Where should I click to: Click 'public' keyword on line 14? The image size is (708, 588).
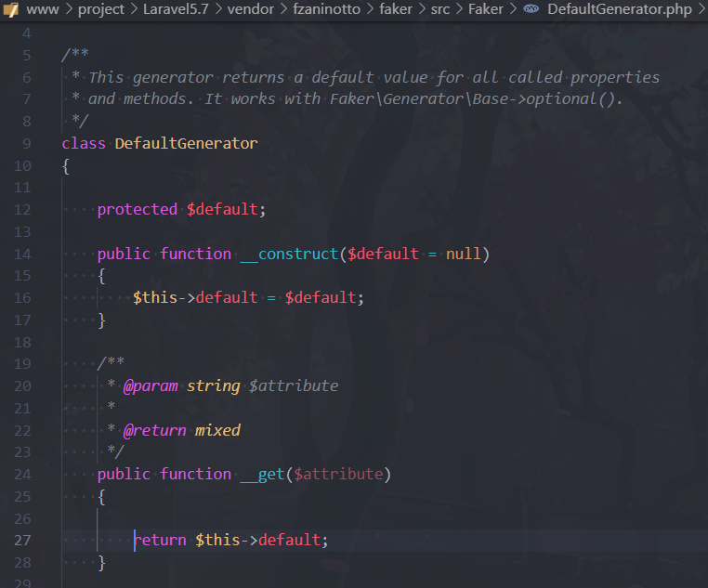[x=124, y=255]
